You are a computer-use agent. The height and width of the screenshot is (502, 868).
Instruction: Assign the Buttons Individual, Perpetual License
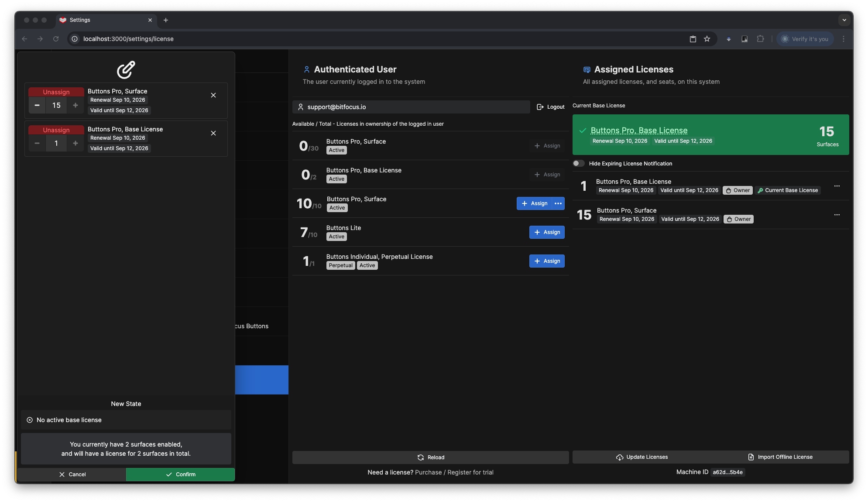click(x=547, y=261)
